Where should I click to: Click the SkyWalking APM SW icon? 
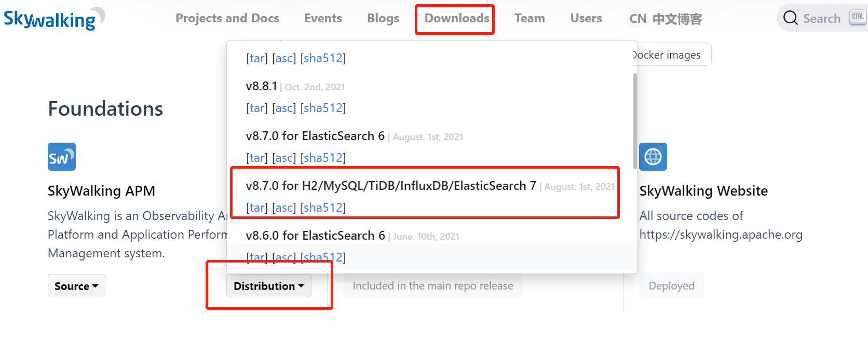pos(62,157)
